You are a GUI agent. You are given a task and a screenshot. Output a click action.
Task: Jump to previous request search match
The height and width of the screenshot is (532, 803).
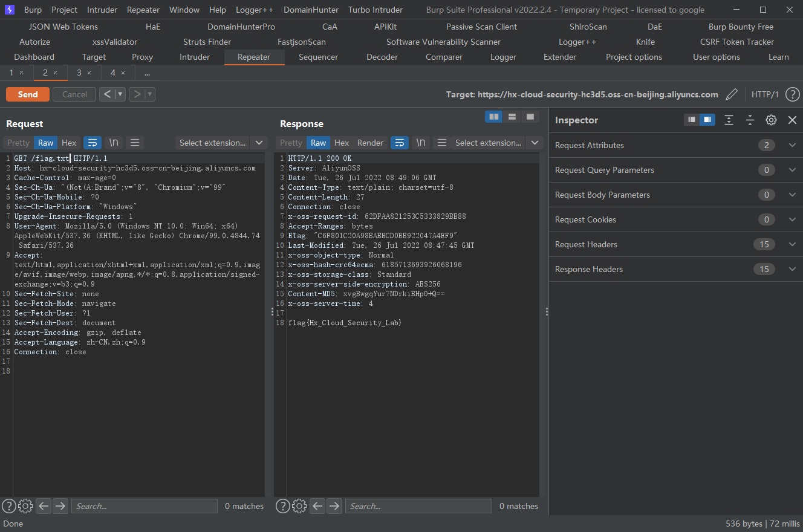pyautogui.click(x=44, y=506)
